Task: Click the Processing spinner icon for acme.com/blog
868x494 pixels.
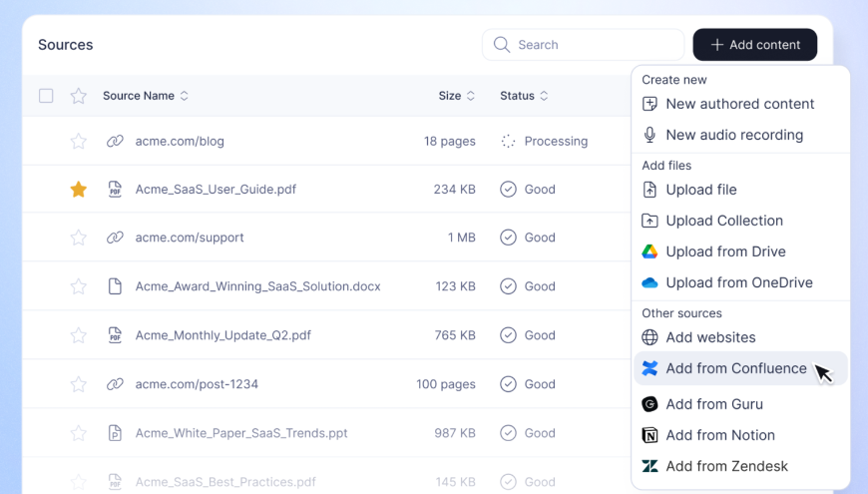Action: 508,142
